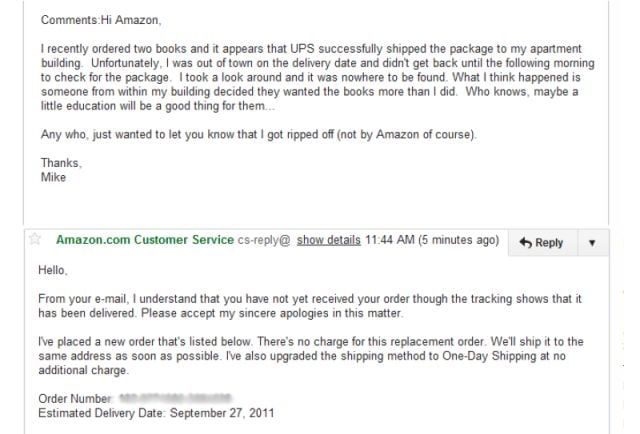This screenshot has width=640, height=434.
Task: Star the Amazon.com Customer Service message
Action: click(36, 240)
